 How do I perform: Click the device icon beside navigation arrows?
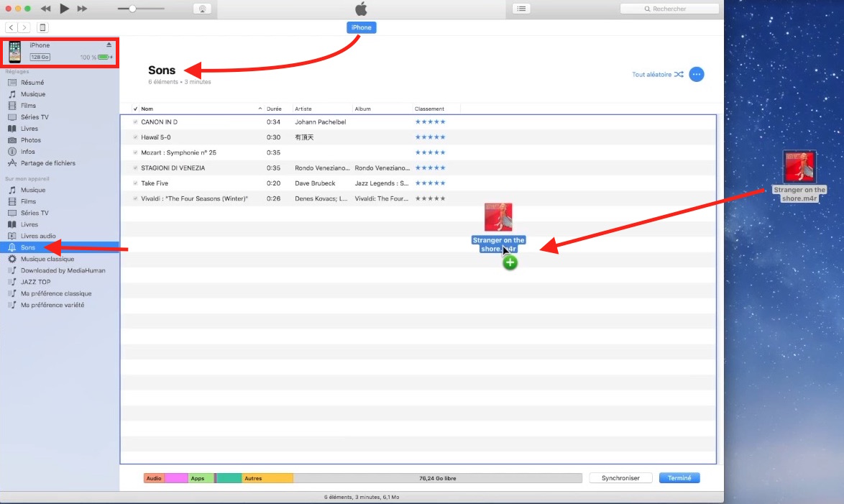click(x=42, y=27)
